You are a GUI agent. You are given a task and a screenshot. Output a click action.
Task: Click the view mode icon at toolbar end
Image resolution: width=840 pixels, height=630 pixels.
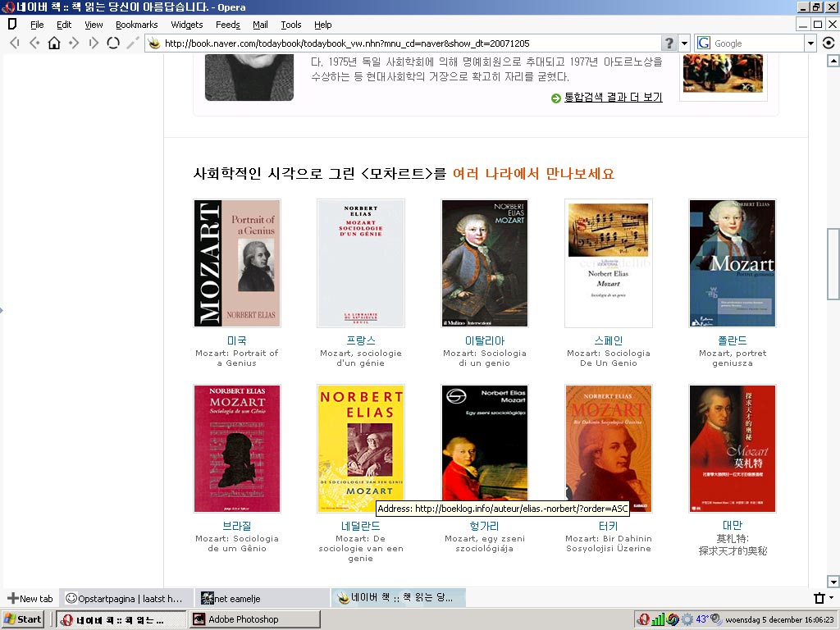pos(829,43)
